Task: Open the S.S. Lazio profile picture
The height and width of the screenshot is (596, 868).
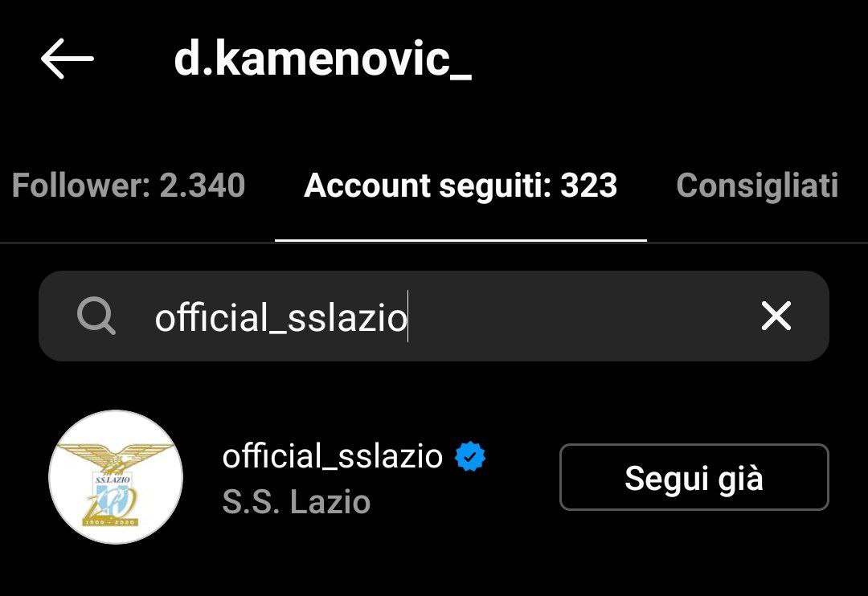Action: click(116, 477)
